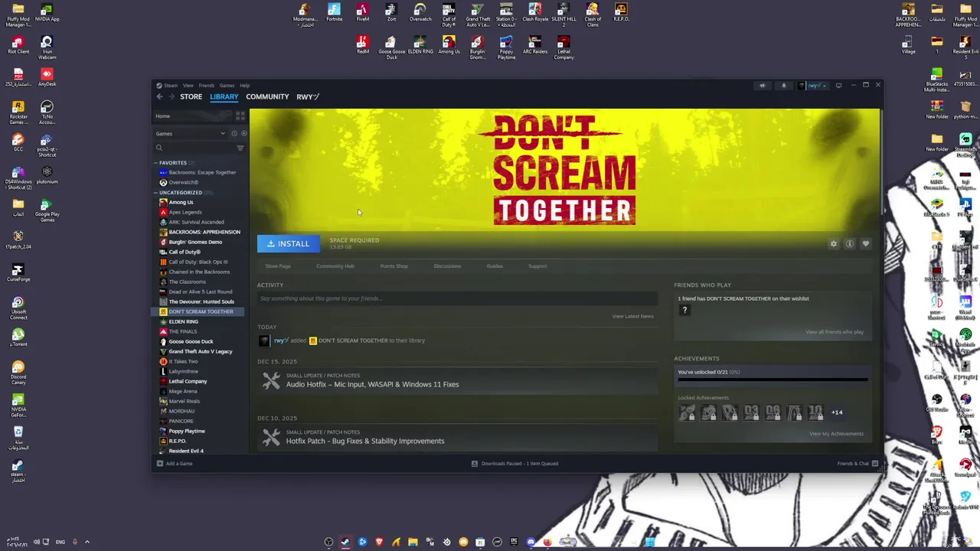Click View all friends who play
The height and width of the screenshot is (551, 980).
[x=835, y=332]
